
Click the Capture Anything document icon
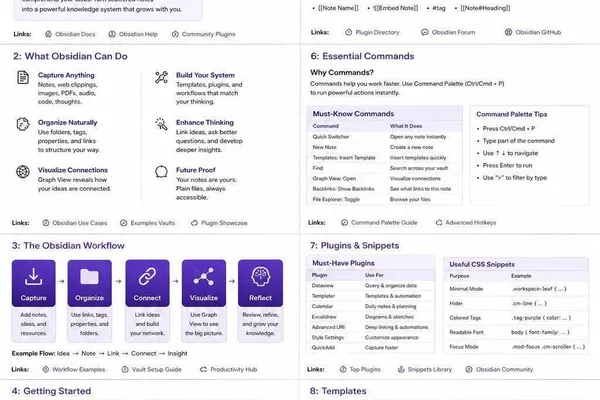click(23, 77)
